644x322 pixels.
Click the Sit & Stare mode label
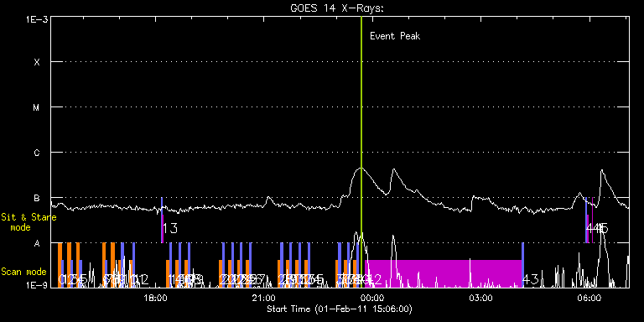(x=29, y=221)
